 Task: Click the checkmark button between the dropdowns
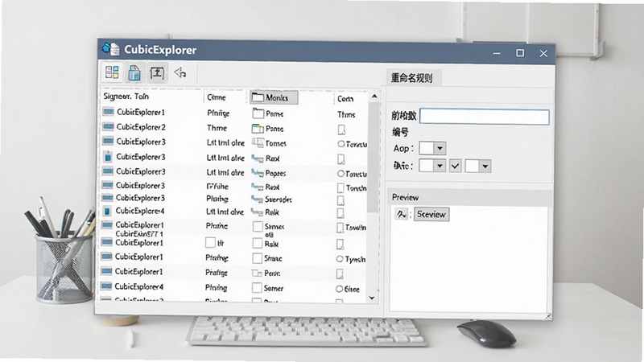[455, 166]
